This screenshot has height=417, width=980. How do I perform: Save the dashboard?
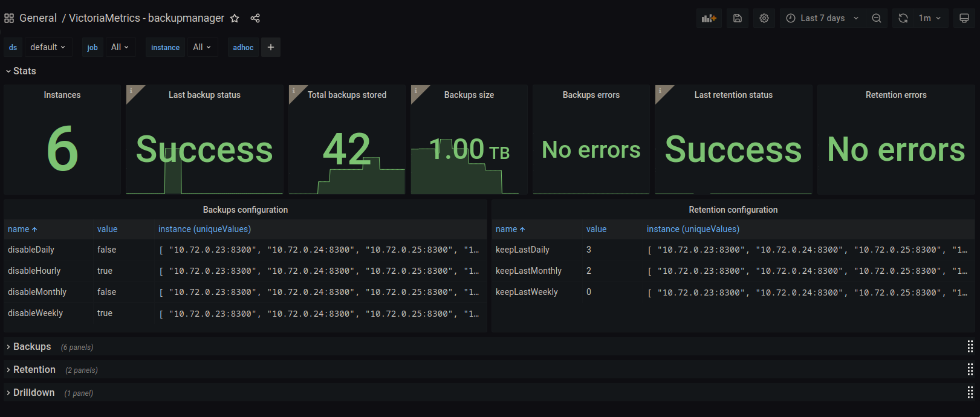[738, 18]
